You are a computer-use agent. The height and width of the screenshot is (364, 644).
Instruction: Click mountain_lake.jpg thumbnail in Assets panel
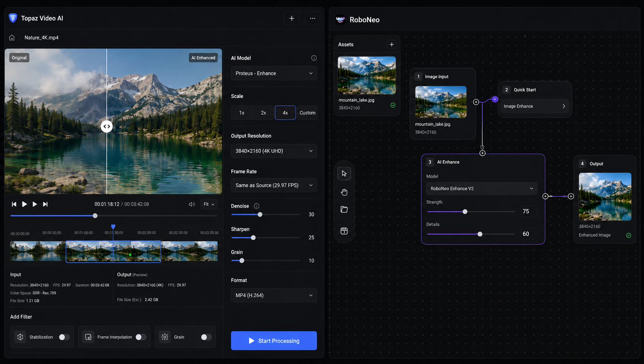[x=367, y=75]
